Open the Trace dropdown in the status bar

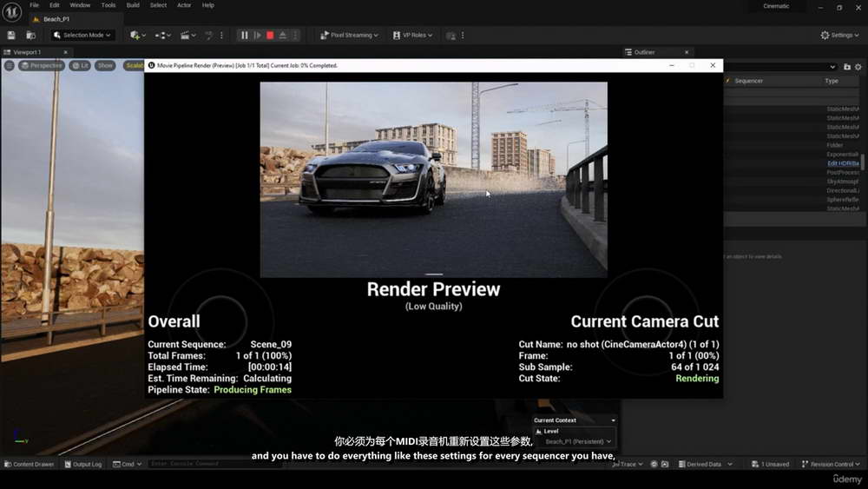(x=628, y=464)
